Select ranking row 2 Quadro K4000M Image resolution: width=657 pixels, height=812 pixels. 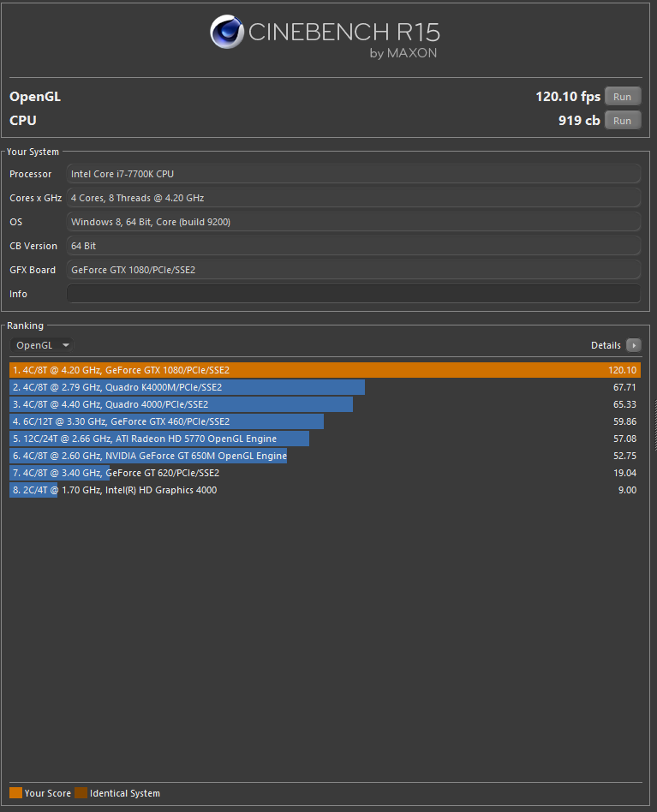click(x=326, y=387)
